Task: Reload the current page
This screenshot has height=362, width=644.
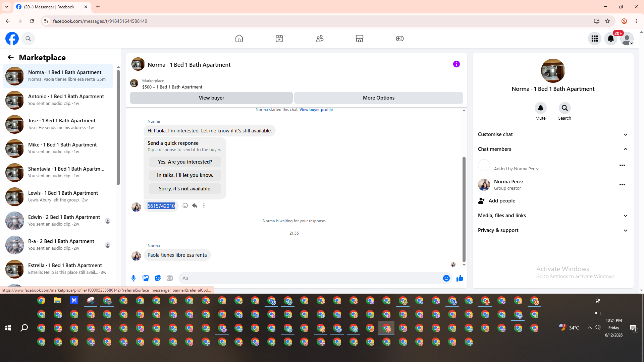Action: [32, 21]
